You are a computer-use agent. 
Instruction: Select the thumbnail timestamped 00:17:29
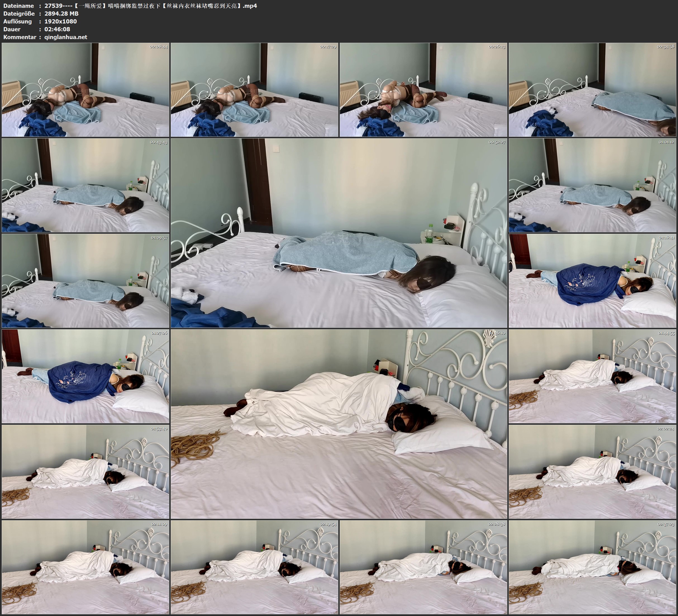point(254,90)
